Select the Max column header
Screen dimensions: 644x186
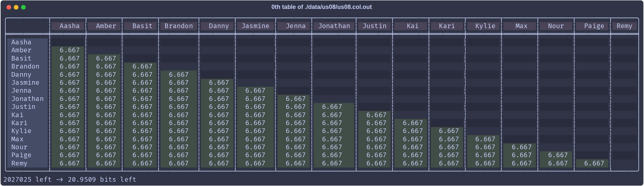point(520,26)
